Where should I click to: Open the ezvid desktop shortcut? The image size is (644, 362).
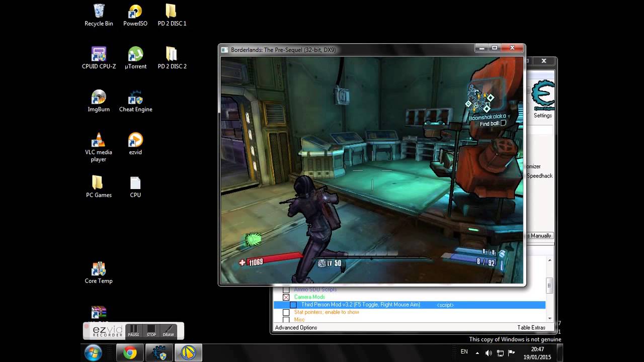pyautogui.click(x=135, y=143)
